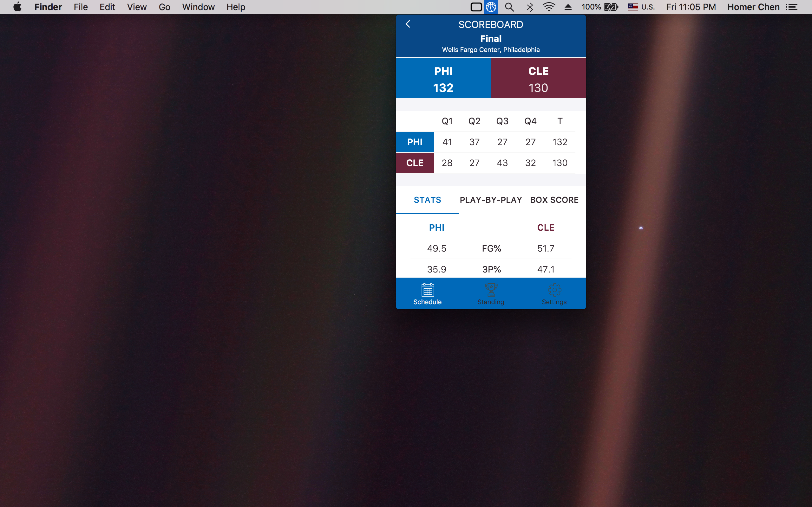Screen dimensions: 812x507
Task: Click the CLE 130 score panel
Action: [538, 79]
